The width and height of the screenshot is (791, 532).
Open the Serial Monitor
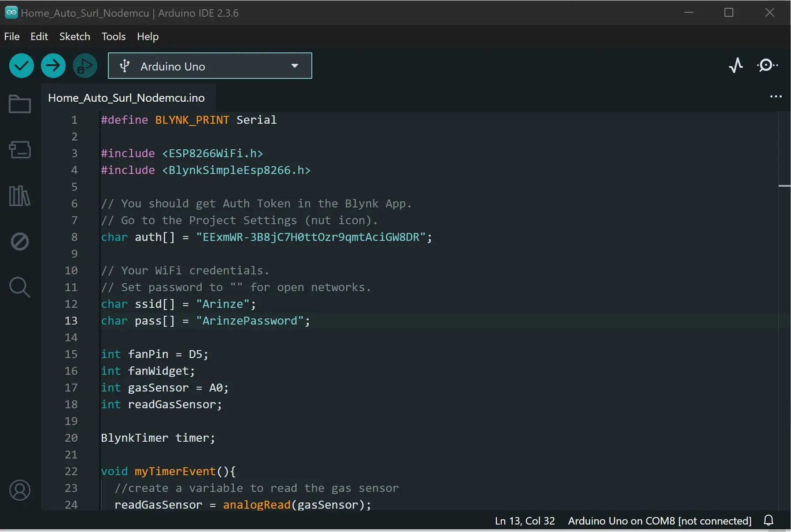767,66
